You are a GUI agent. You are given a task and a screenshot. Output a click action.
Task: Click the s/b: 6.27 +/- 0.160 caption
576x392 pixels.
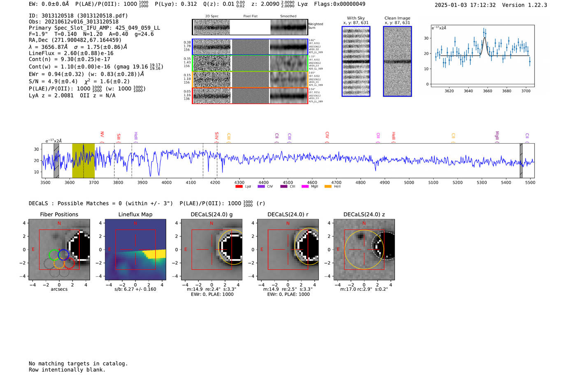click(x=135, y=289)
